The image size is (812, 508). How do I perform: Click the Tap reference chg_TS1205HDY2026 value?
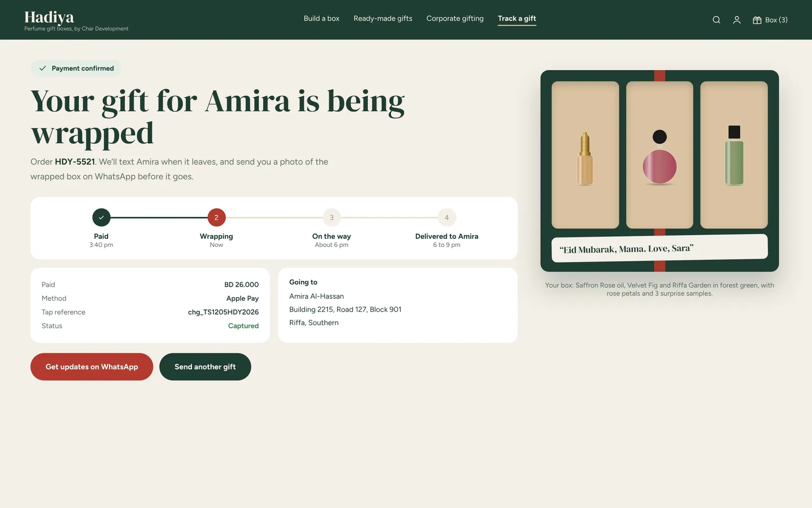[x=223, y=312]
